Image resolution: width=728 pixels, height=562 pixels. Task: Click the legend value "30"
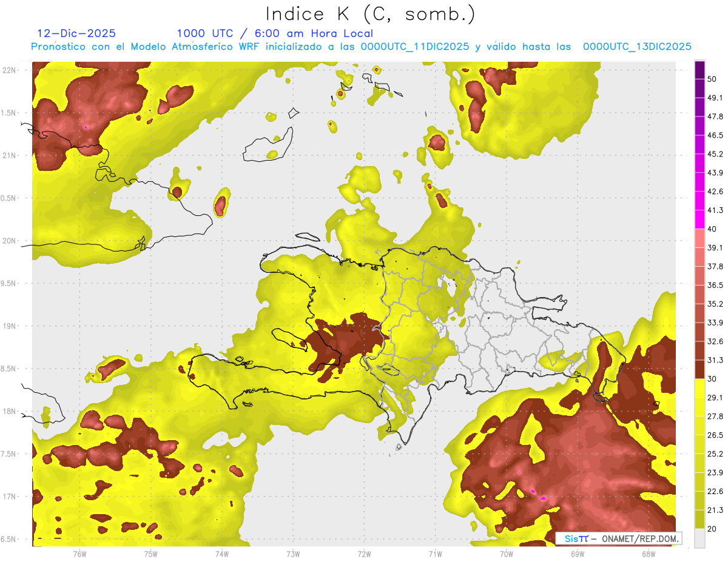(712, 379)
